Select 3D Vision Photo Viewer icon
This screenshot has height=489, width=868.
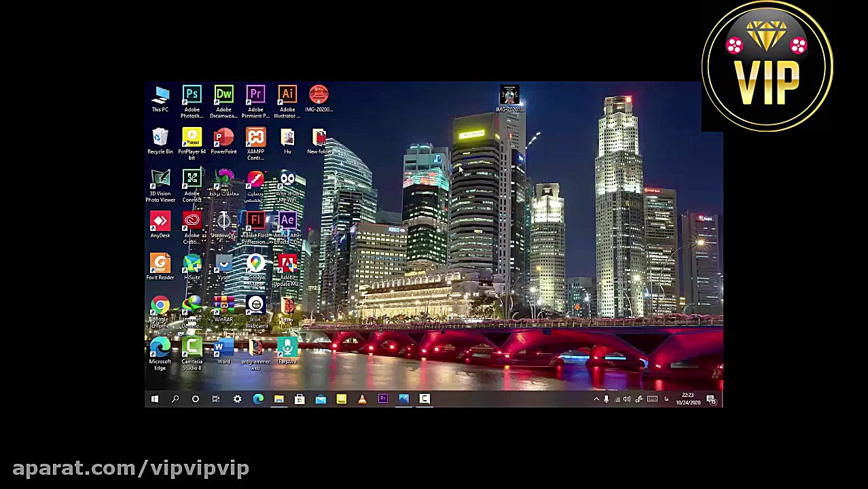click(160, 185)
